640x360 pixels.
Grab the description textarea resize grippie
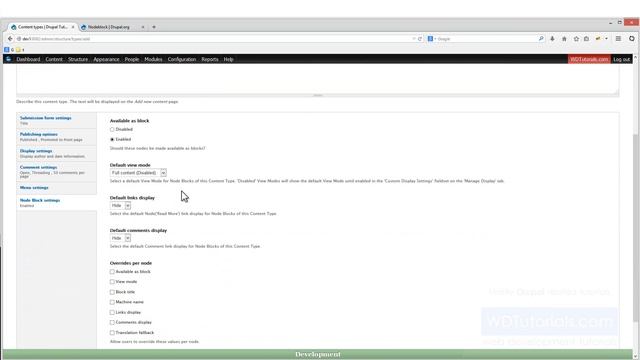(318, 96)
